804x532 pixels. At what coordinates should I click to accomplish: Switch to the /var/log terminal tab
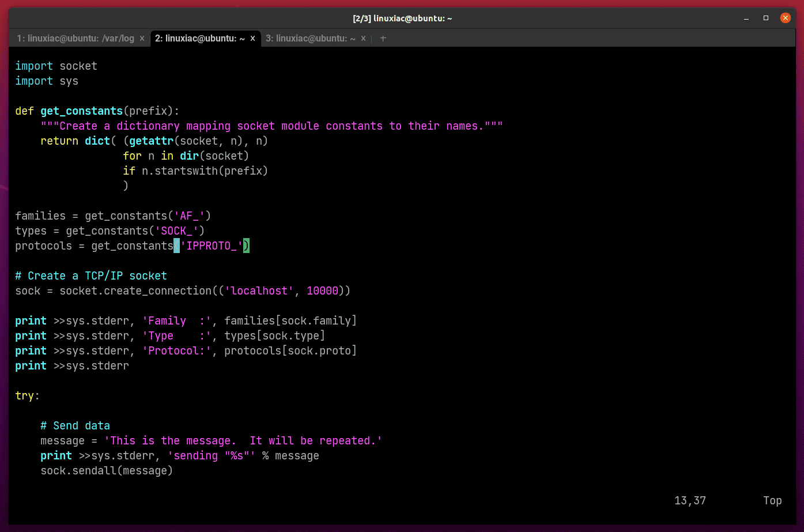[x=75, y=38]
